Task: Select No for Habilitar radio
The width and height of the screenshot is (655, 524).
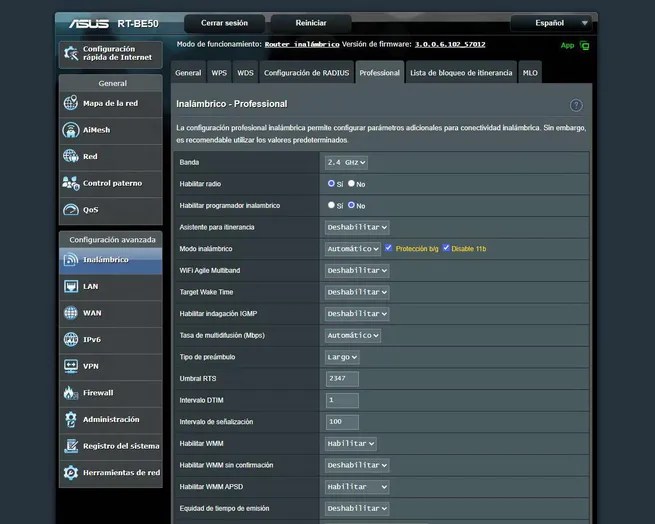Action: [x=351, y=184]
